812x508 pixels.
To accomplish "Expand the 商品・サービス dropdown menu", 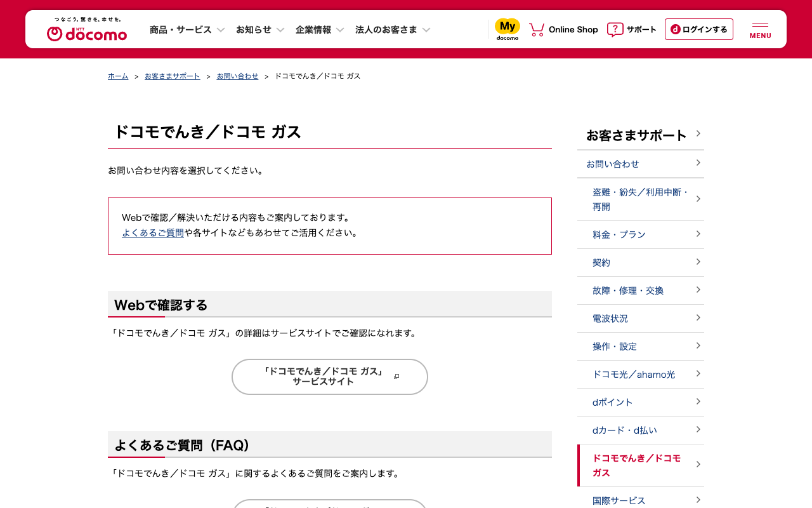I will point(187,30).
